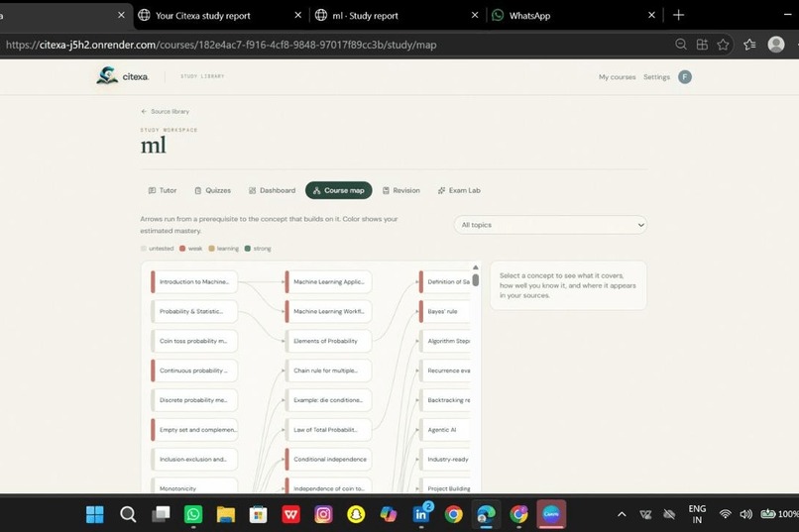Viewport: 799px width, 532px height.
Task: Click the browser zoom magnifier icon
Action: click(x=681, y=45)
